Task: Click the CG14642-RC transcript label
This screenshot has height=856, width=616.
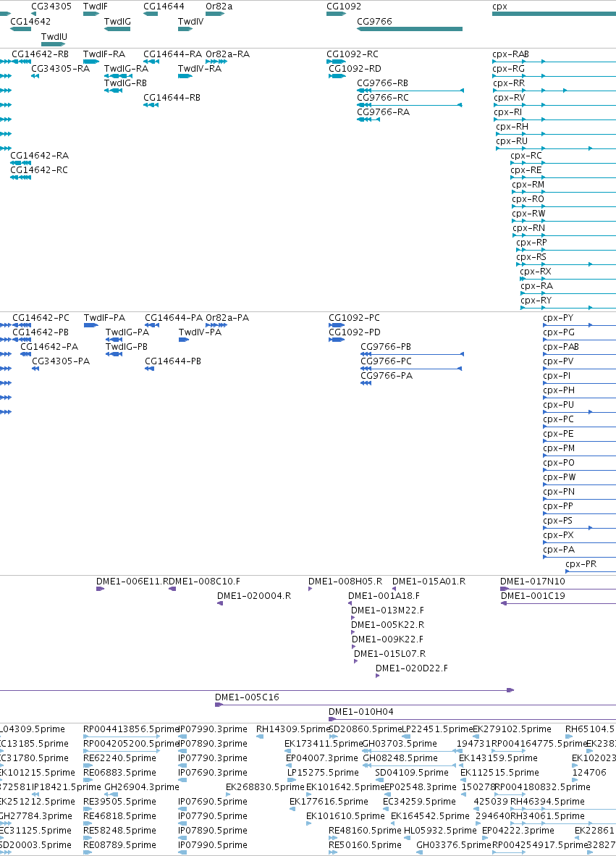Action: [x=39, y=169]
